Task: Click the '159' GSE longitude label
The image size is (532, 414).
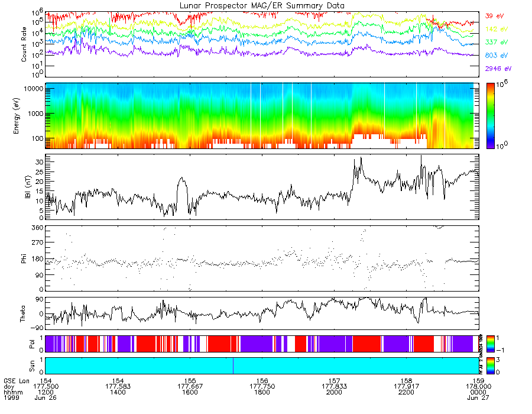Action: 478,381
